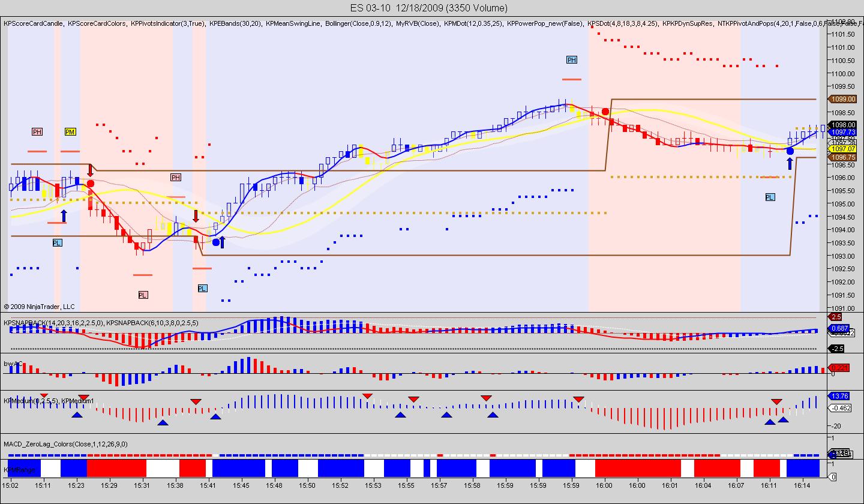
Task: Click the red KPMRange block spanning 15:23 to 15:31
Action: coord(117,468)
